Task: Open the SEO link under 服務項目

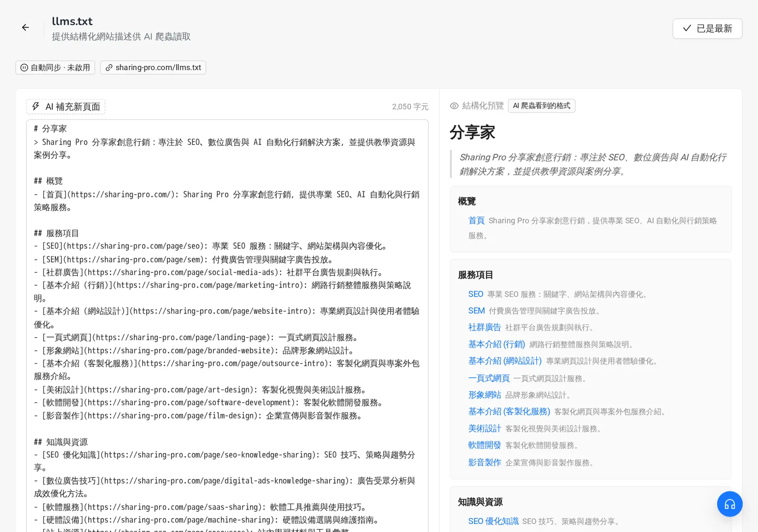Action: [x=476, y=294]
